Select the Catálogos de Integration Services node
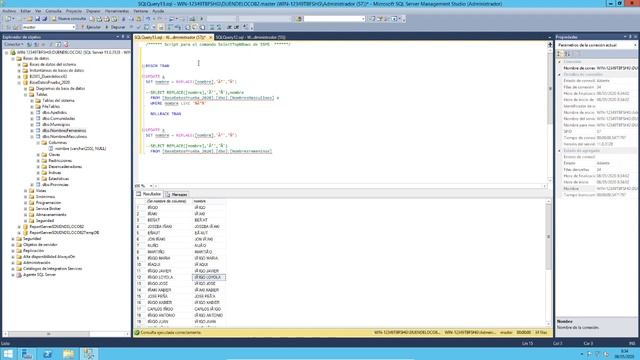Image resolution: width=640 pixels, height=360 pixels. [x=52, y=269]
